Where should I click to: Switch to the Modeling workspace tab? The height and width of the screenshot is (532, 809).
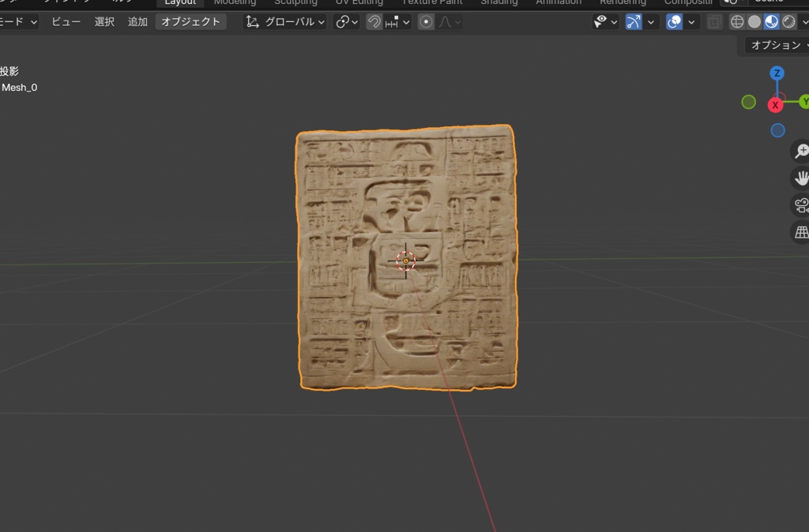(x=235, y=3)
